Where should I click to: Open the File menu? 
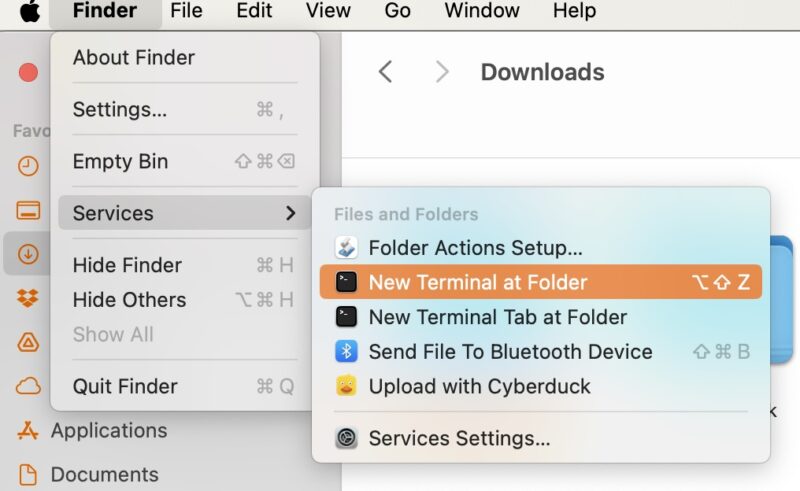(x=186, y=12)
